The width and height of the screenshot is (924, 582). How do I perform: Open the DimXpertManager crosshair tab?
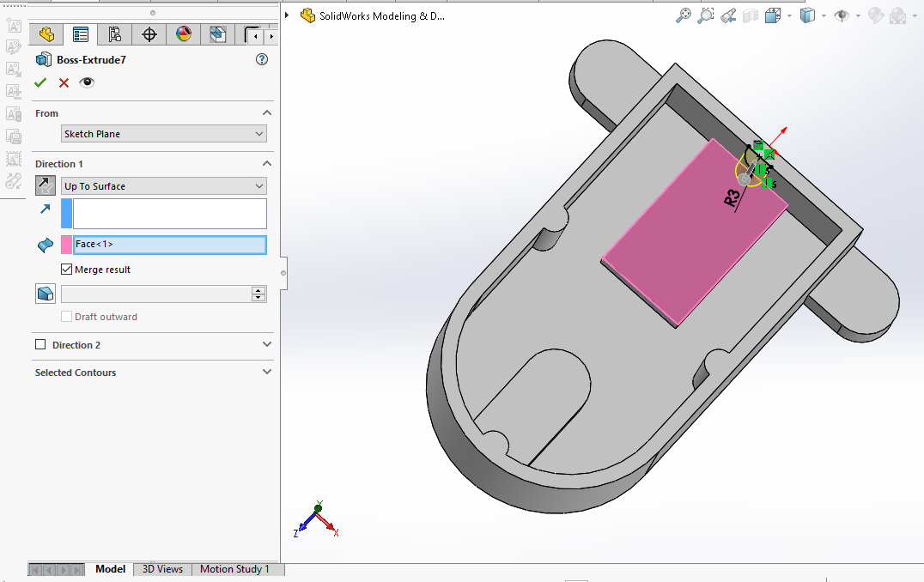point(149,34)
